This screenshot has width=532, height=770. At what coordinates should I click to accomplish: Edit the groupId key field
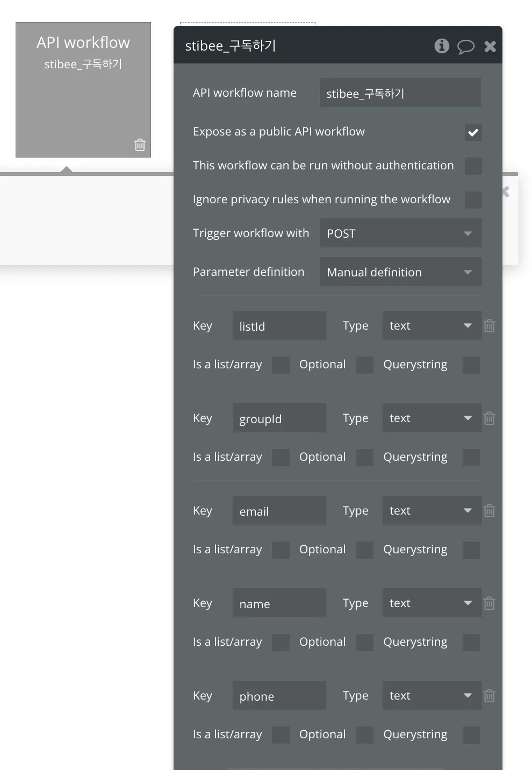(279, 418)
